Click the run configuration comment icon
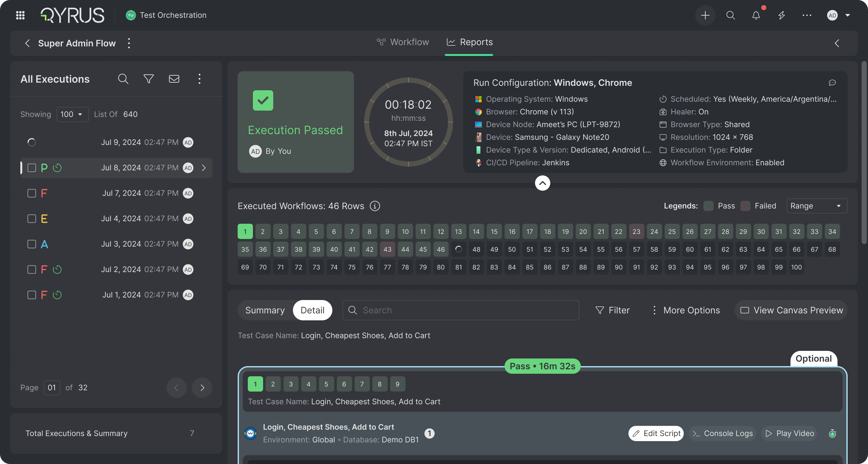The image size is (868, 464). pos(832,83)
